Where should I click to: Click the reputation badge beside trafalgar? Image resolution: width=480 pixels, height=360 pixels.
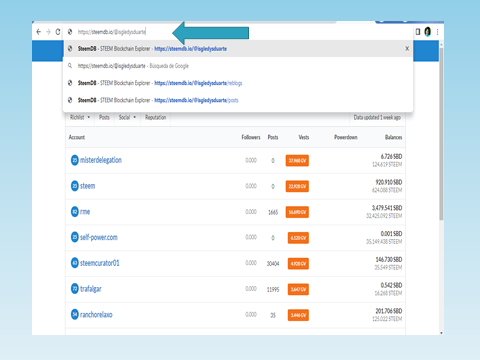(75, 289)
